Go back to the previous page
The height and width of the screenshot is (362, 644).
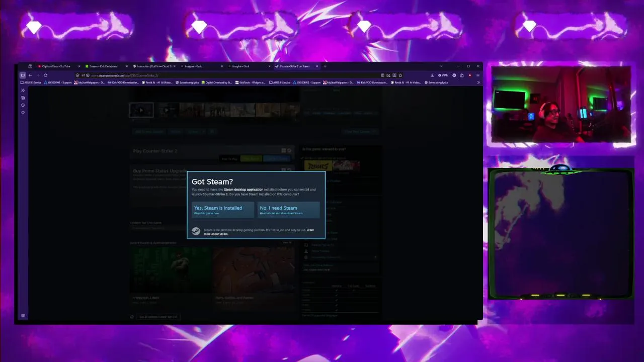(x=30, y=75)
